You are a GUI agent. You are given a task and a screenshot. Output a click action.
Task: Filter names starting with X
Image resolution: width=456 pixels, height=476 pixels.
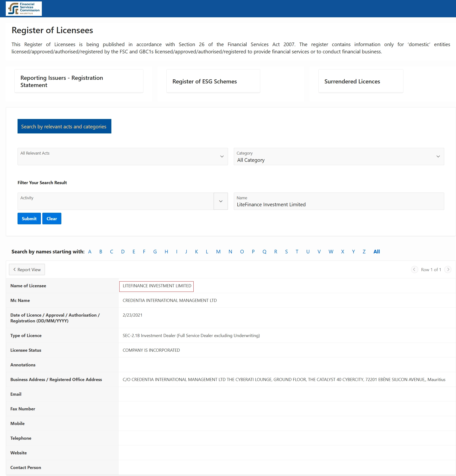point(342,252)
